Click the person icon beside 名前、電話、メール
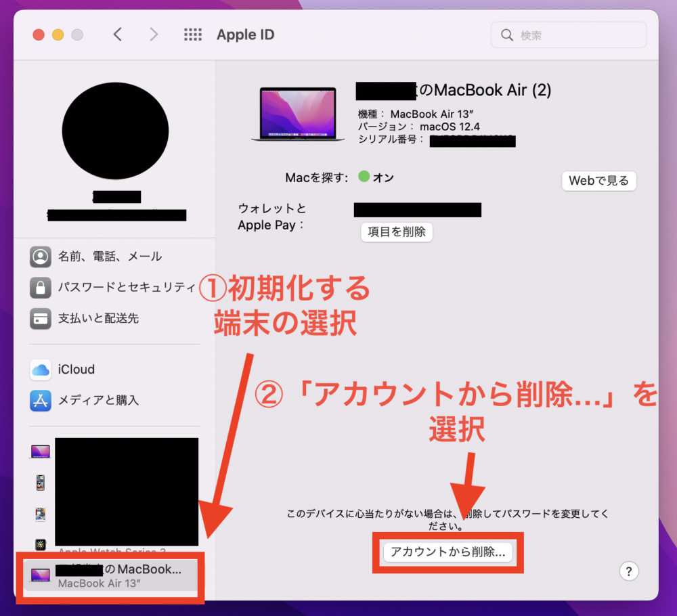Image resolution: width=677 pixels, height=616 pixels. tap(41, 257)
